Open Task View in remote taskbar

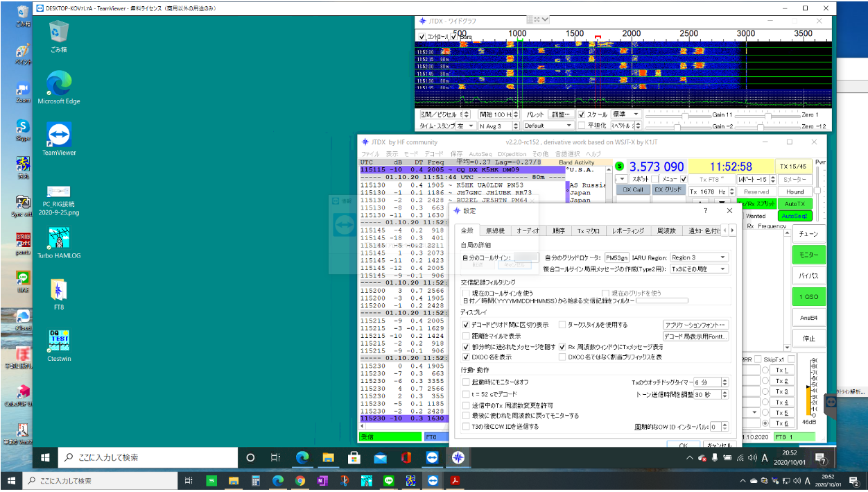(275, 457)
